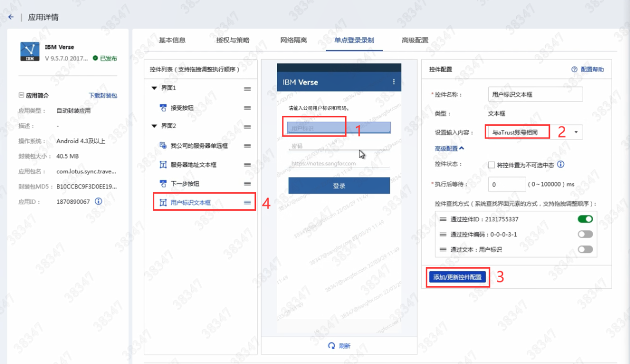Click reorder handle for 通过文本 method

(x=443, y=250)
